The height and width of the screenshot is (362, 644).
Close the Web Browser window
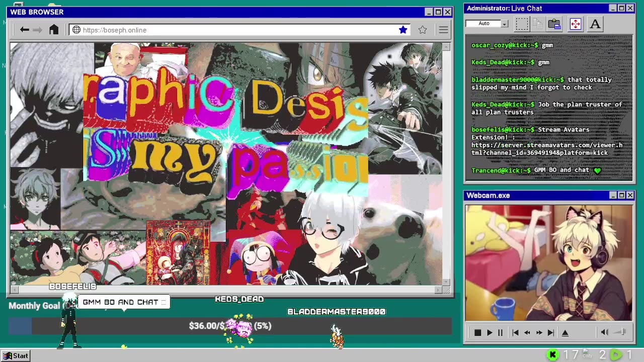447,12
